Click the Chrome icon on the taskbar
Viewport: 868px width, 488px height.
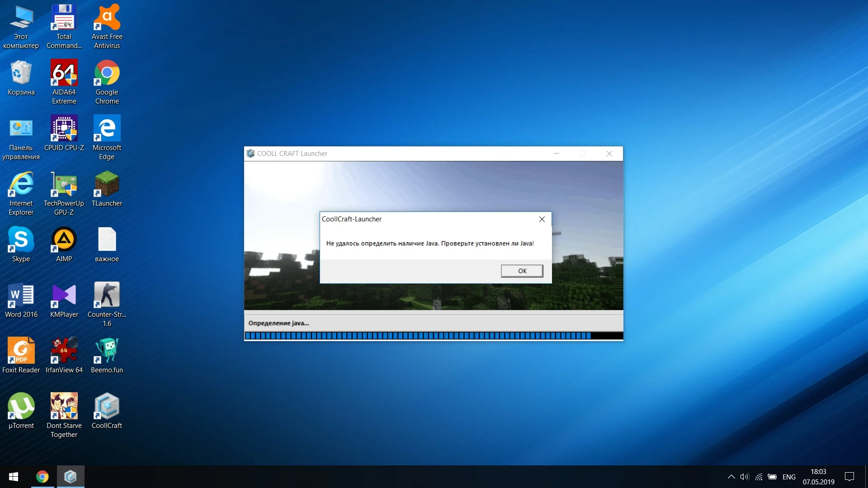(x=42, y=477)
